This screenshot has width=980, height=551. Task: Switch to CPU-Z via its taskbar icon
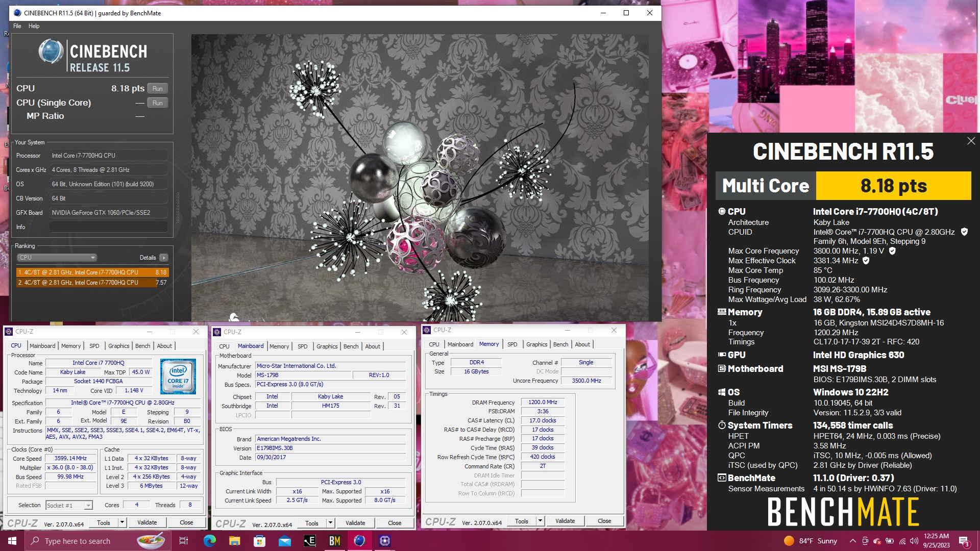tap(385, 541)
